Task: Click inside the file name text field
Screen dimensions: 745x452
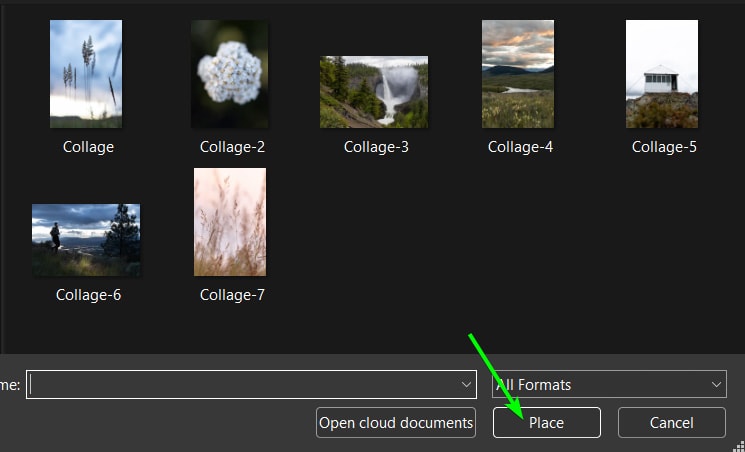Action: tap(242, 385)
